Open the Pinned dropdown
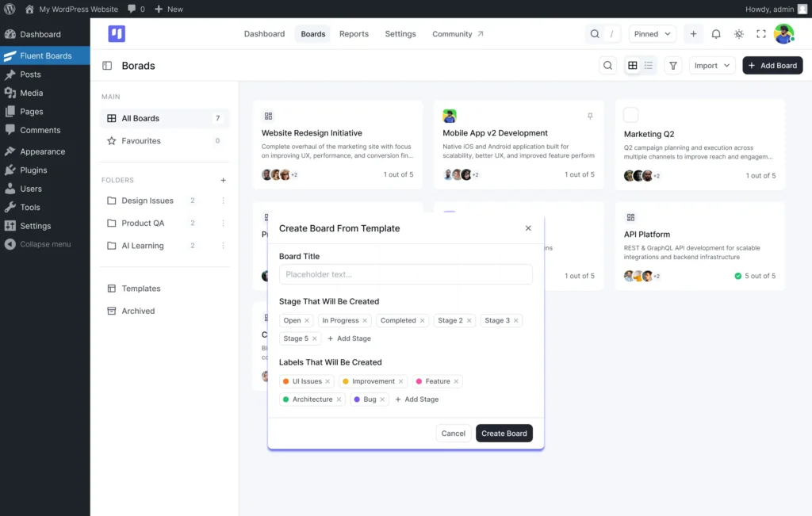812x516 pixels. (x=652, y=33)
